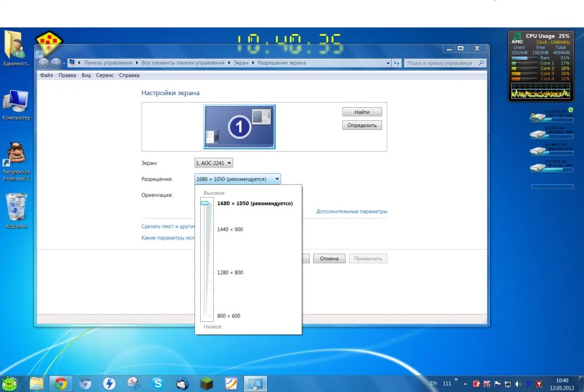The width and height of the screenshot is (584, 392).
Task: Click the Панель управления breadcrumb
Action: click(108, 63)
